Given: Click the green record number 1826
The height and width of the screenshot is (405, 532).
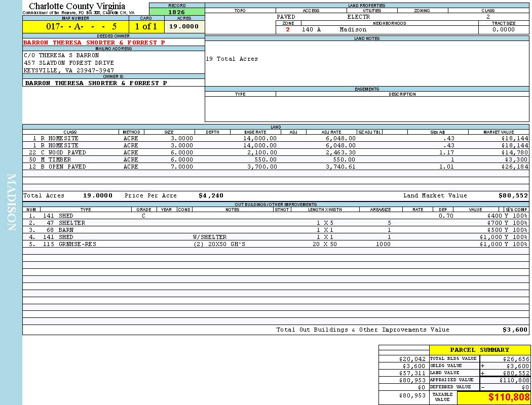Looking at the screenshot, I should point(176,12).
